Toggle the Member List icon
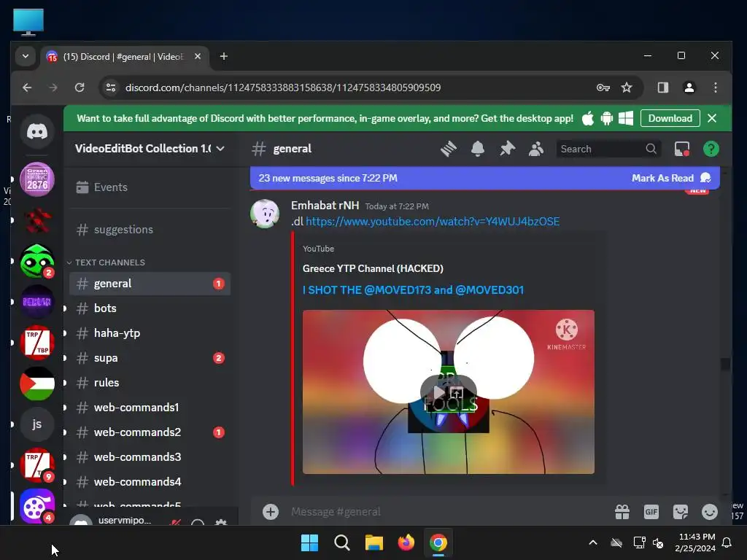The height and width of the screenshot is (560, 747). [x=536, y=149]
